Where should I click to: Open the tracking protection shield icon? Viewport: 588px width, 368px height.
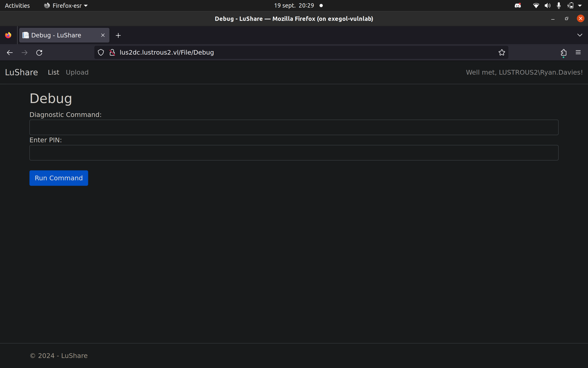101,52
